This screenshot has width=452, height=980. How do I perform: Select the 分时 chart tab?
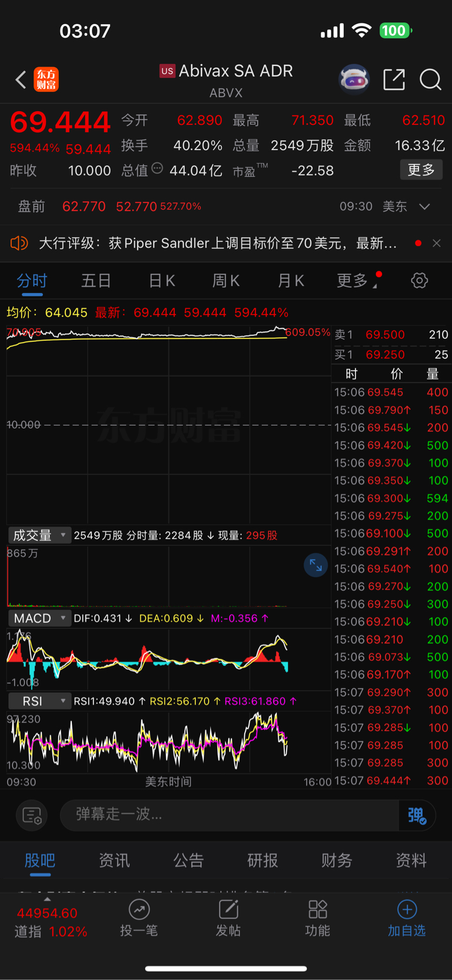[x=32, y=281]
